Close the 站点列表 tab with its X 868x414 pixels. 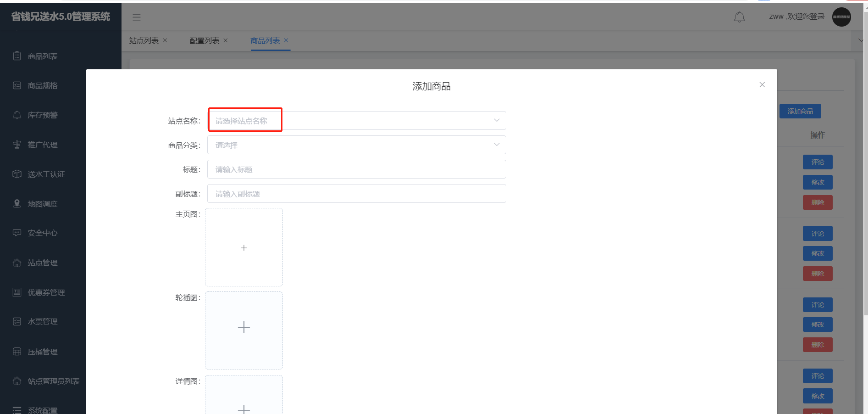165,40
